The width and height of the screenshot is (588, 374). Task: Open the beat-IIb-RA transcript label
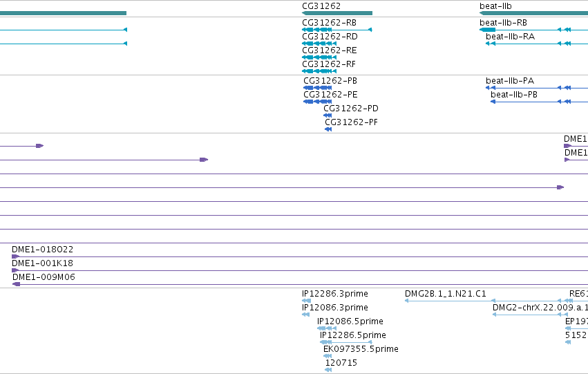tap(510, 37)
